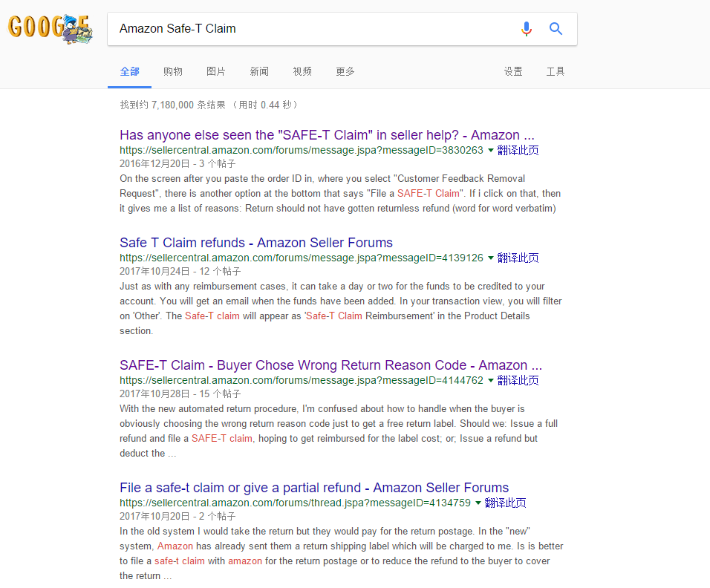Switch to the 新闻 results tab
Viewport: 710px width, 588px height.
click(x=258, y=71)
